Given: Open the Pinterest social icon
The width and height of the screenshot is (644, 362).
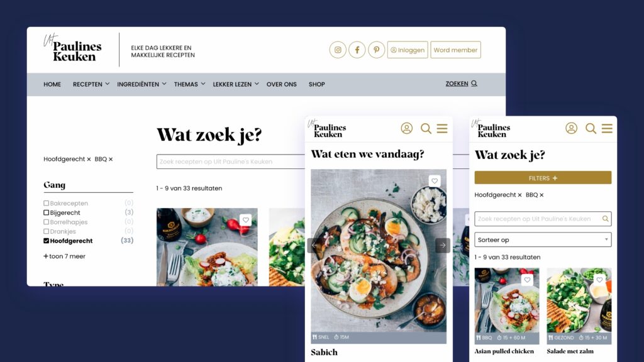Looking at the screenshot, I should 376,50.
